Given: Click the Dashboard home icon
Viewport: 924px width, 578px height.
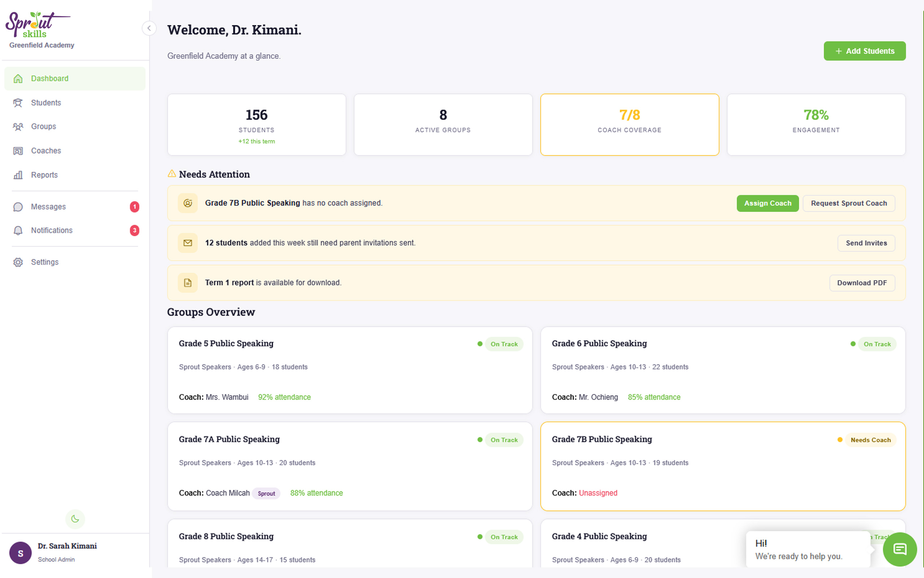Looking at the screenshot, I should 18,78.
